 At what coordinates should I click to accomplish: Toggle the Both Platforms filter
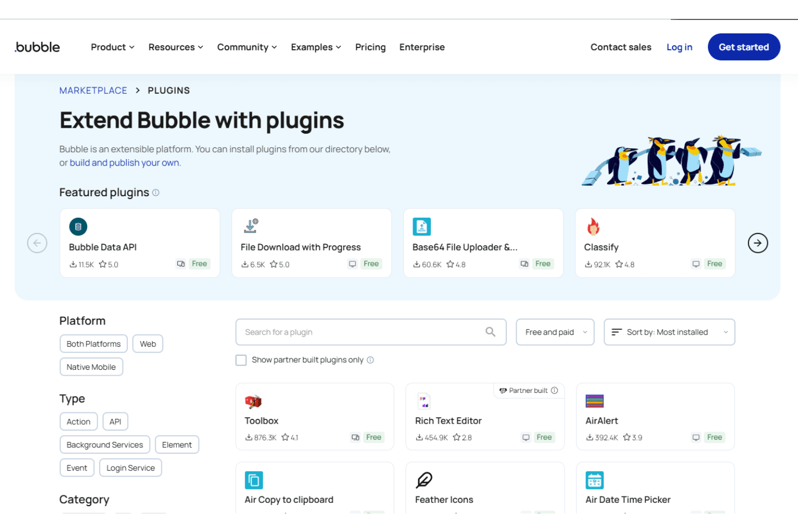tap(94, 344)
